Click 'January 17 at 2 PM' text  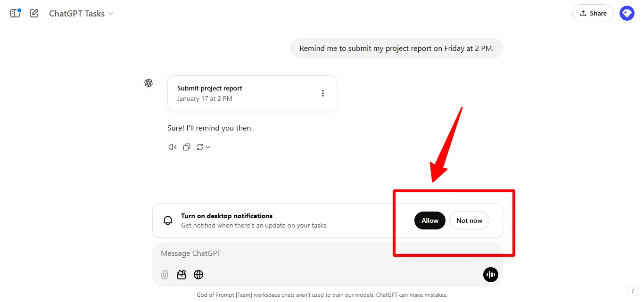pos(205,98)
